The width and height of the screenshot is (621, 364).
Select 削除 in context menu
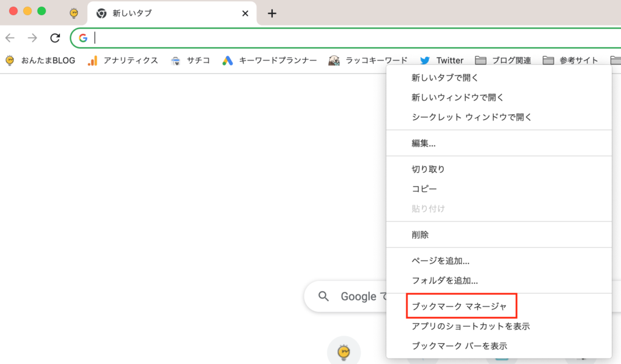(x=499, y=234)
